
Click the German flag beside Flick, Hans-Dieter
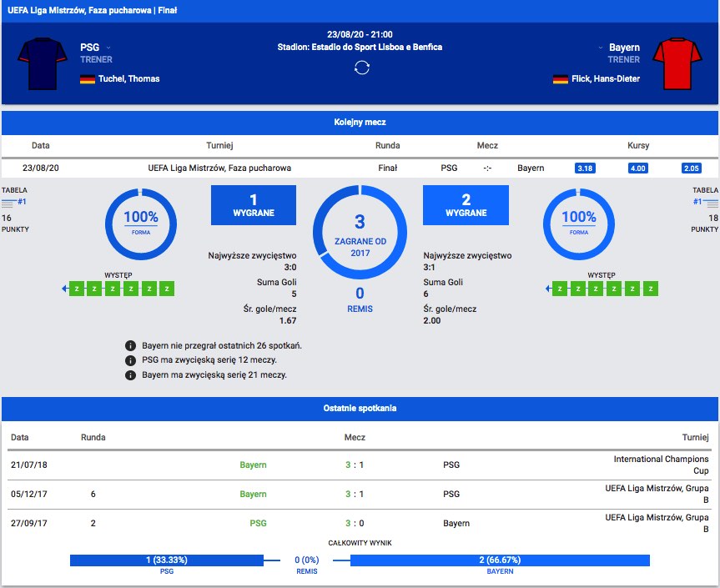(x=560, y=79)
